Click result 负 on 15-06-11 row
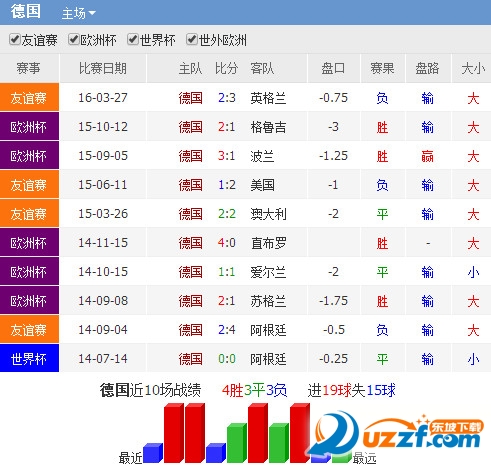Screen dimensions: 491x472 pyautogui.click(x=382, y=185)
